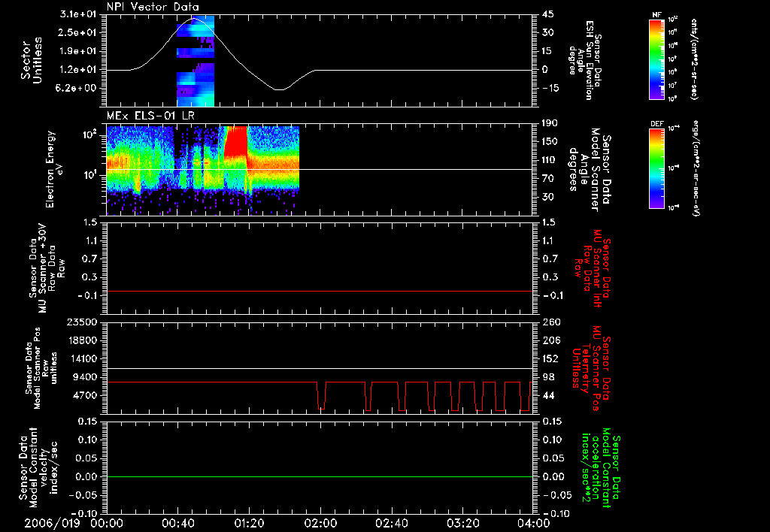Click the 'Electron Energy eV' axis label
This screenshot has width=770, height=532.
55,169
